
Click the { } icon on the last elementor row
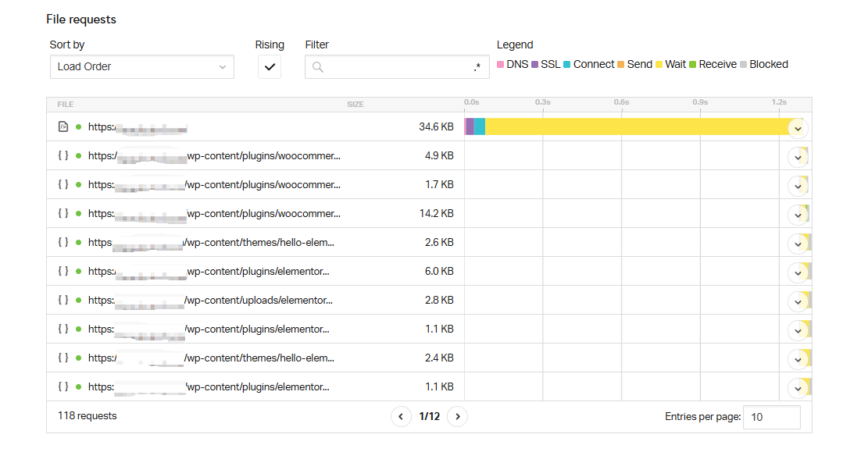pos(63,386)
